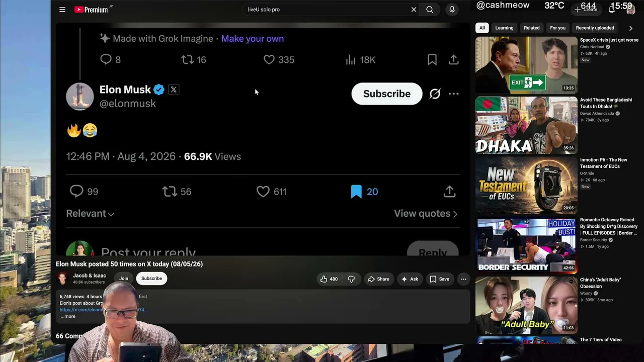Screen dimensions: 644x362
Task: Open view stats showing 18K
Action: pyautogui.click(x=360, y=60)
